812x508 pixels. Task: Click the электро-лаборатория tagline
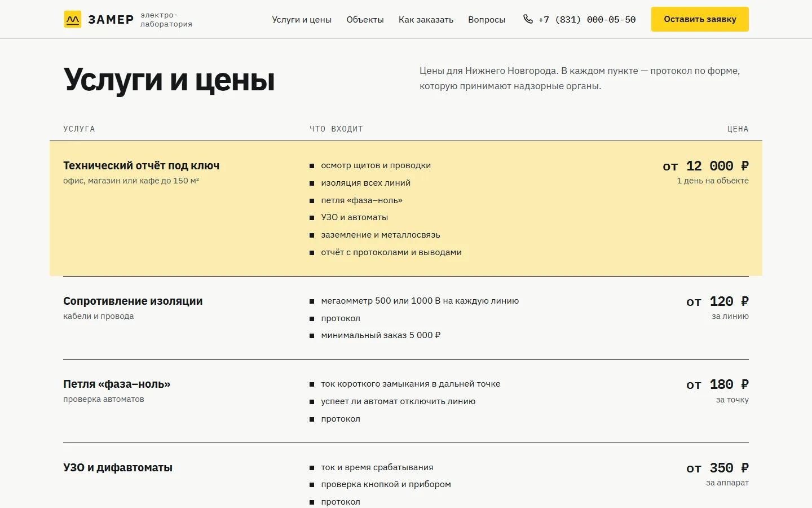166,20
